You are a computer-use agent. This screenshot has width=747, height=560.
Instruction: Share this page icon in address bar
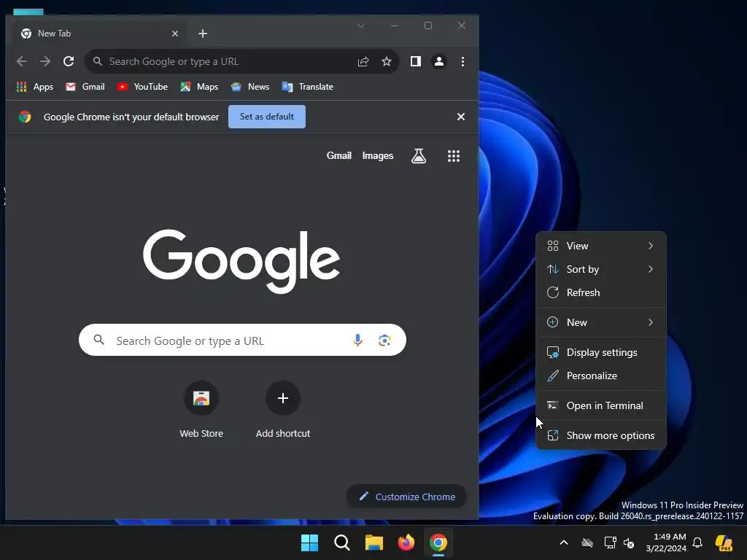(x=363, y=61)
